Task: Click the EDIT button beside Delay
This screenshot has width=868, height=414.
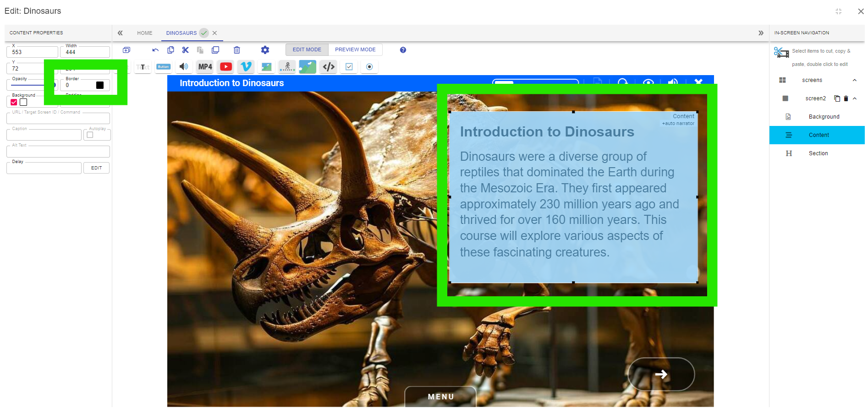Action: (x=96, y=168)
